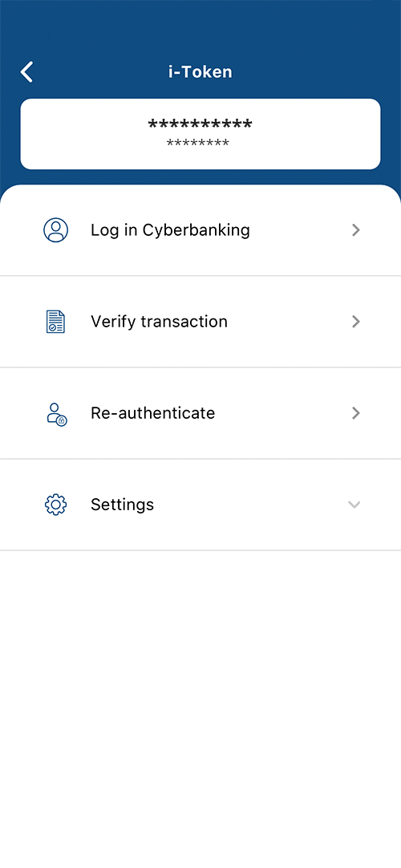Tap the Settings gear icon

(x=55, y=505)
